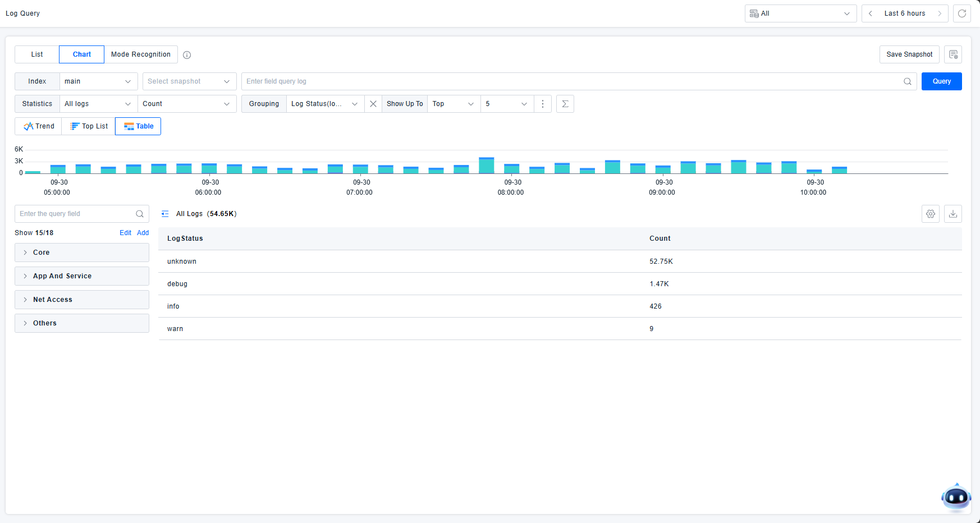The image size is (980, 523).
Task: Collapse the field sidebar via All Logs icon
Action: click(x=165, y=214)
